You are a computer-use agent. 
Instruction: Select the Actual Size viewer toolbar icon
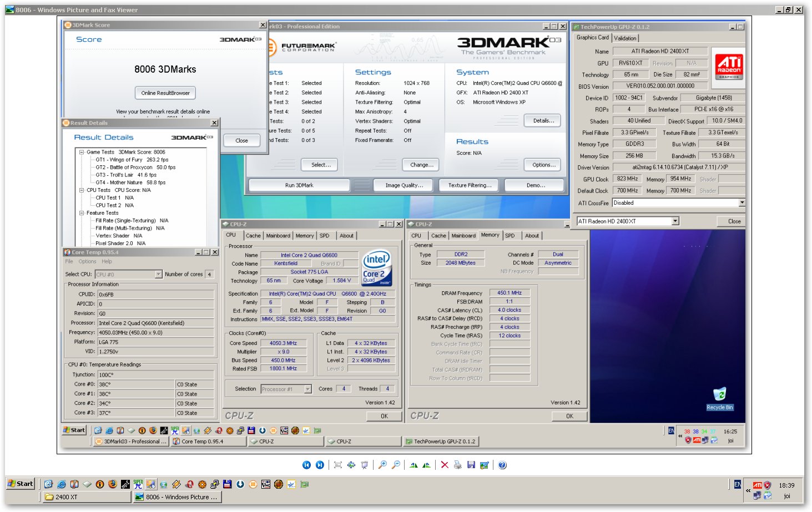[x=351, y=465]
